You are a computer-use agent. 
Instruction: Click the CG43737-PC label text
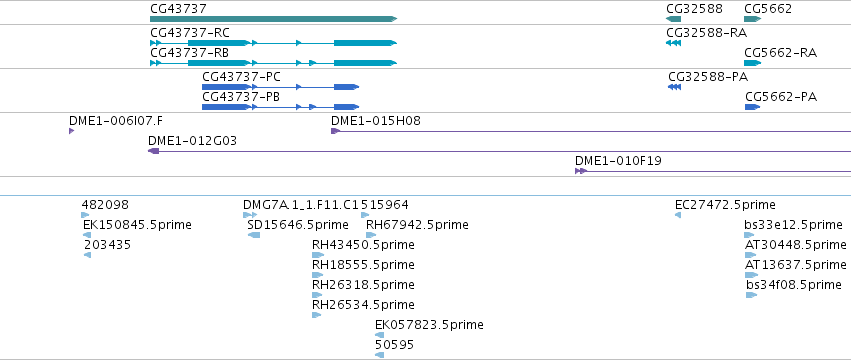242,77
